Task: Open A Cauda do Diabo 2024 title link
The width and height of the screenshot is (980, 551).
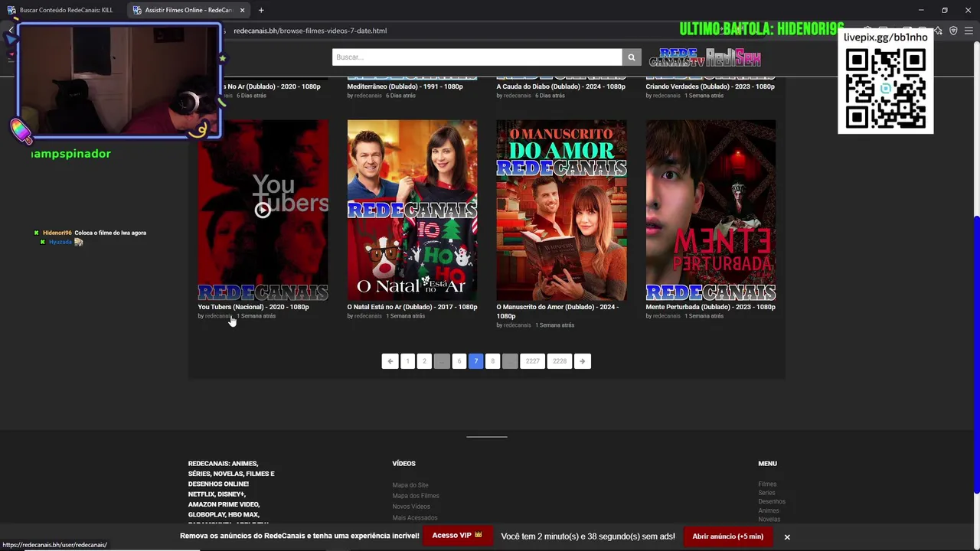Action: (561, 86)
